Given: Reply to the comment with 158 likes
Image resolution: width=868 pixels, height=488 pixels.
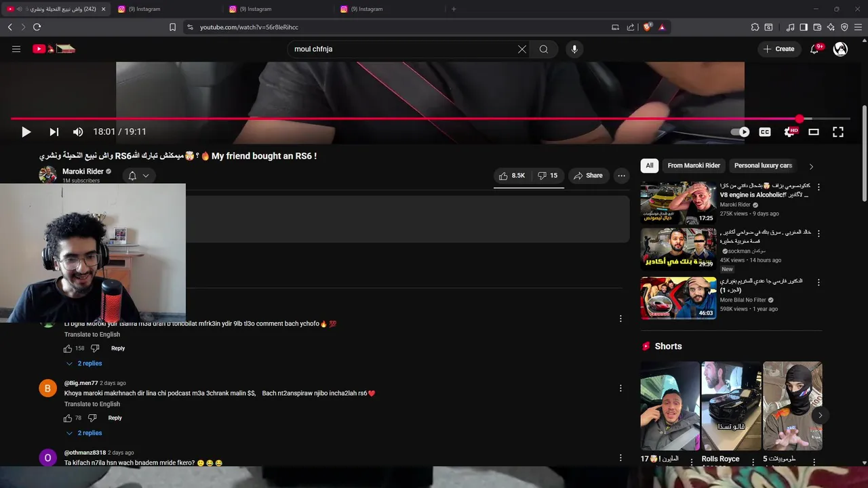Looking at the screenshot, I should (x=118, y=348).
